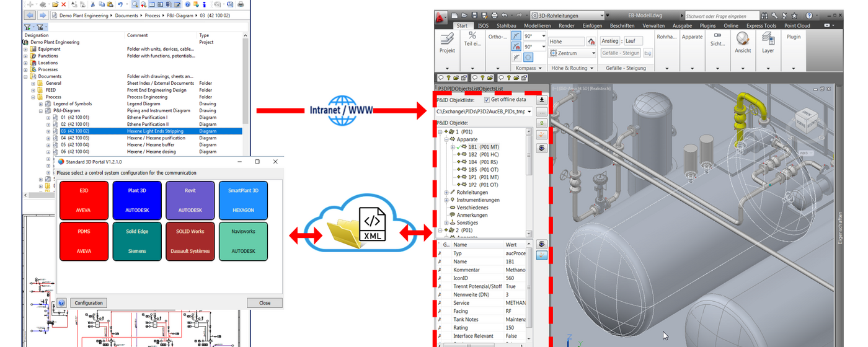Click the AutoCAD quick access Plot printer icon
The height and width of the screenshot is (347, 868).
click(x=494, y=15)
